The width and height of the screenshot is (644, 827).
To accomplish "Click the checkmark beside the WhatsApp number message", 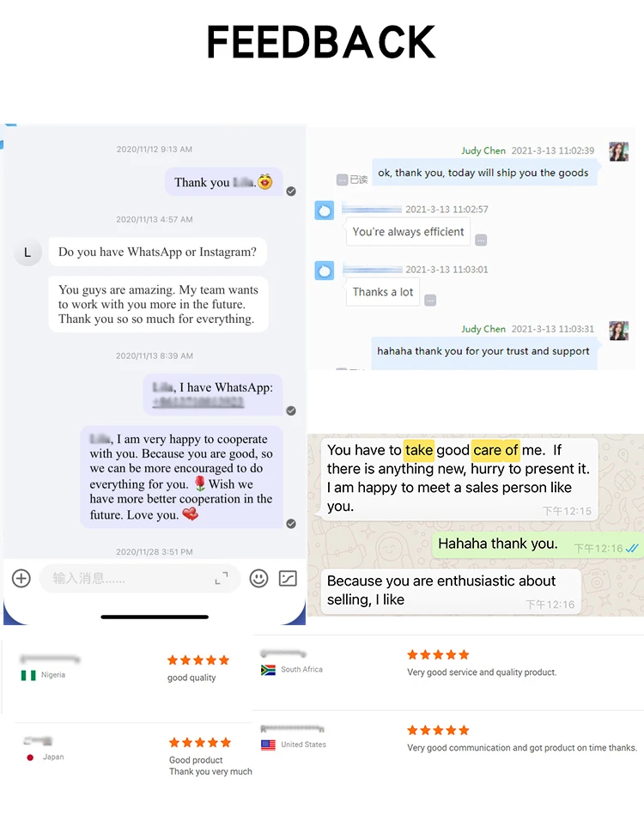I will point(291,410).
